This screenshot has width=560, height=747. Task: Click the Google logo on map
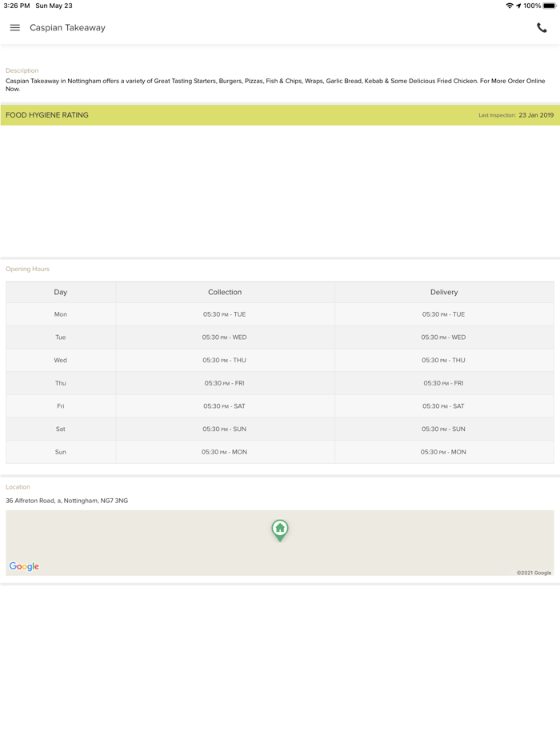tap(24, 566)
